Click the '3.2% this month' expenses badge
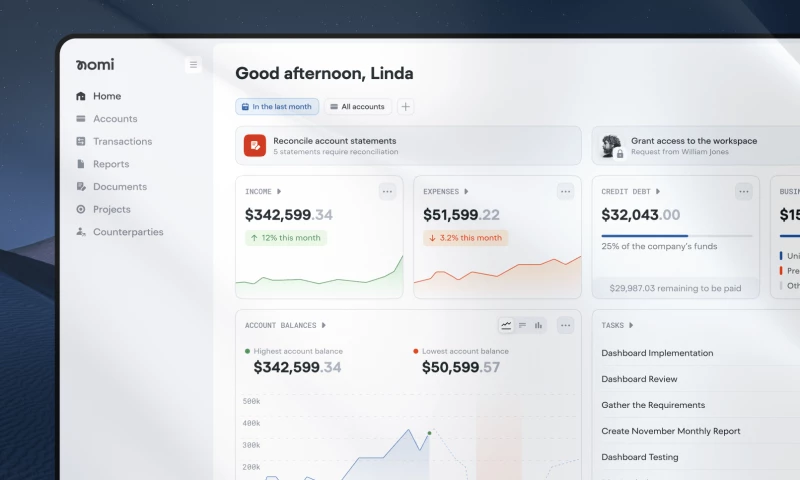Viewport: 800px width, 480px height. tap(465, 238)
